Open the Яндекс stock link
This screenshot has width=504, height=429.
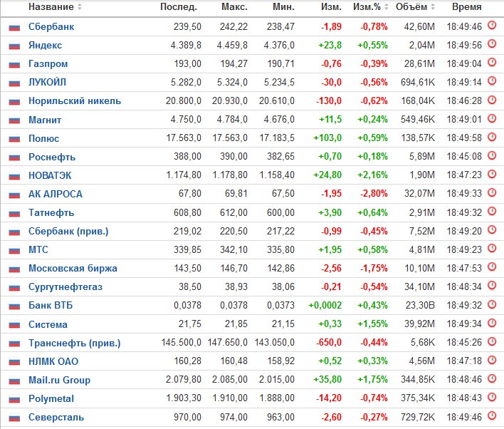click(x=45, y=46)
